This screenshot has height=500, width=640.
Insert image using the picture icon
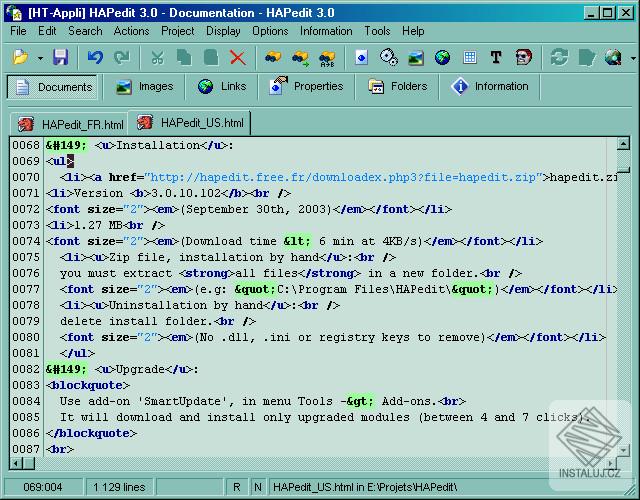click(416, 58)
